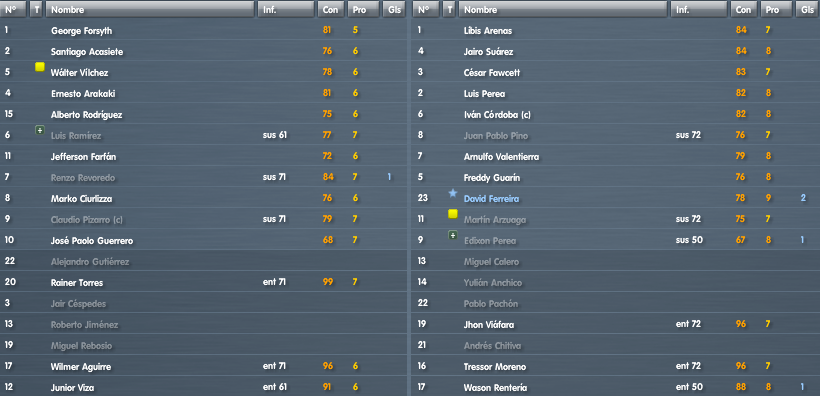The width and height of the screenshot is (820, 396).
Task: Select David Ferreira's highlighted name
Action: pos(491,199)
